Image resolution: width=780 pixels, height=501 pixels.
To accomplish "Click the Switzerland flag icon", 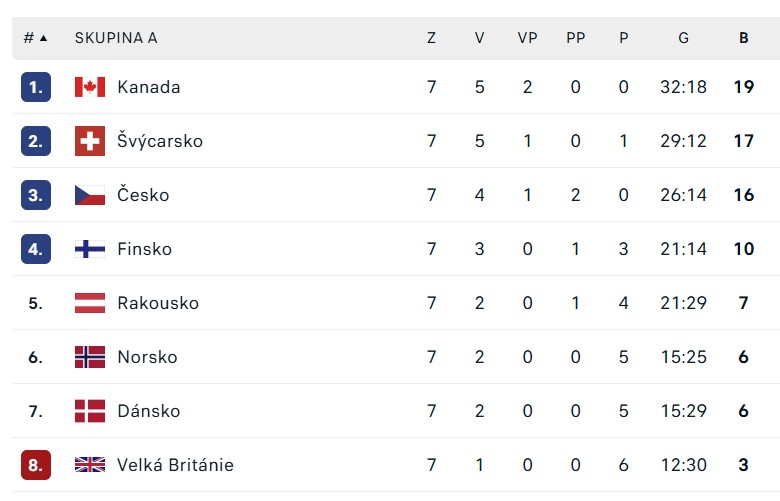I will [x=90, y=141].
